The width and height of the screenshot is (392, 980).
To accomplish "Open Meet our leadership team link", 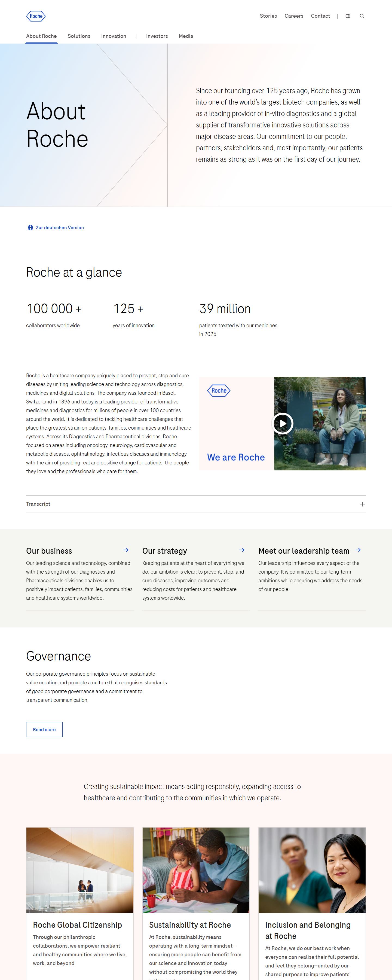I will [304, 551].
